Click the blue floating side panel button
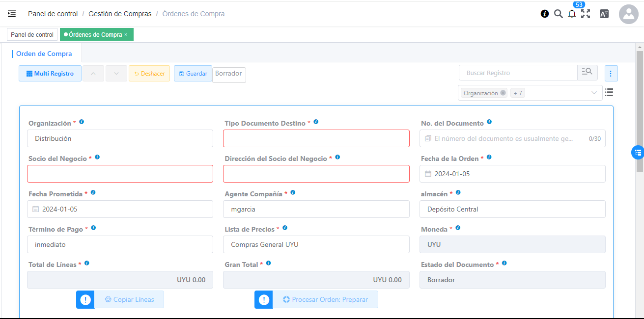 637,153
